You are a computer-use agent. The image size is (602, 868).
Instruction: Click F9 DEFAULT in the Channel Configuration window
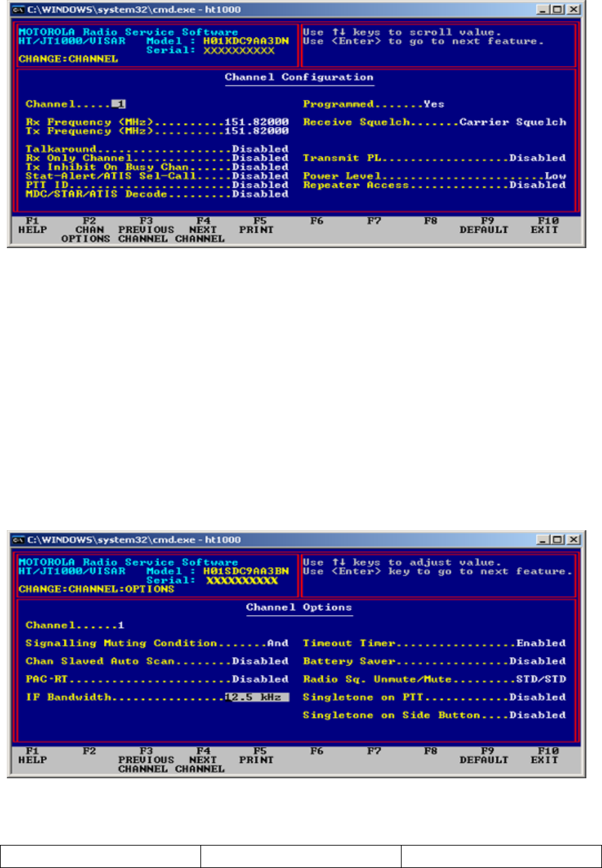pos(484,226)
